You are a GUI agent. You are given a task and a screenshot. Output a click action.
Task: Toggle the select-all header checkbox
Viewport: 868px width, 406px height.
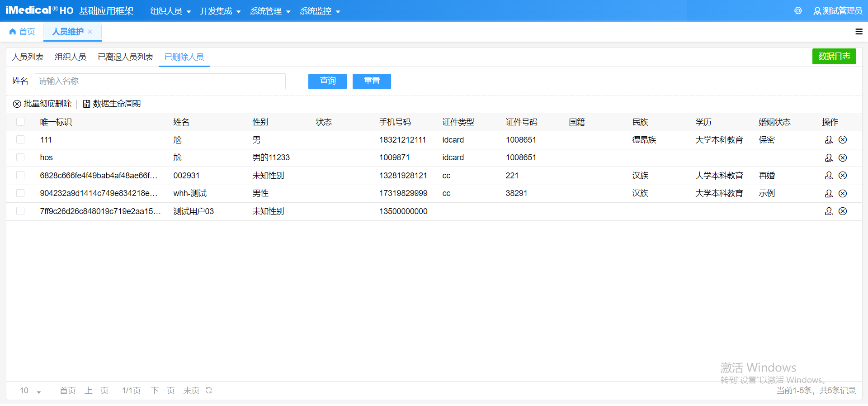click(x=20, y=122)
